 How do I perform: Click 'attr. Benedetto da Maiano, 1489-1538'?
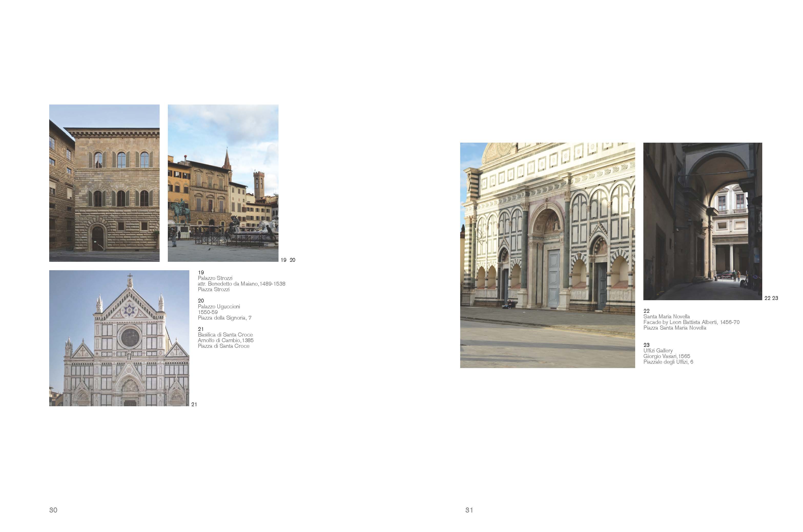point(242,284)
